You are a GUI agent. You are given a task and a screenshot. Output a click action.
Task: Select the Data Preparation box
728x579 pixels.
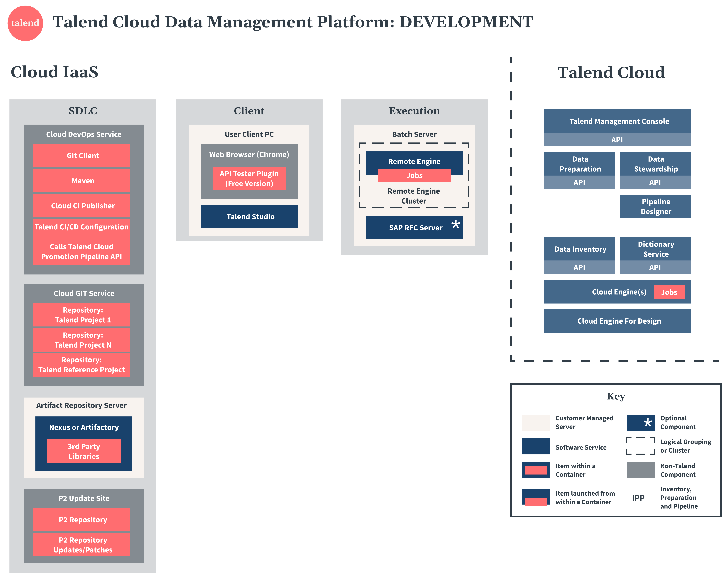click(579, 164)
